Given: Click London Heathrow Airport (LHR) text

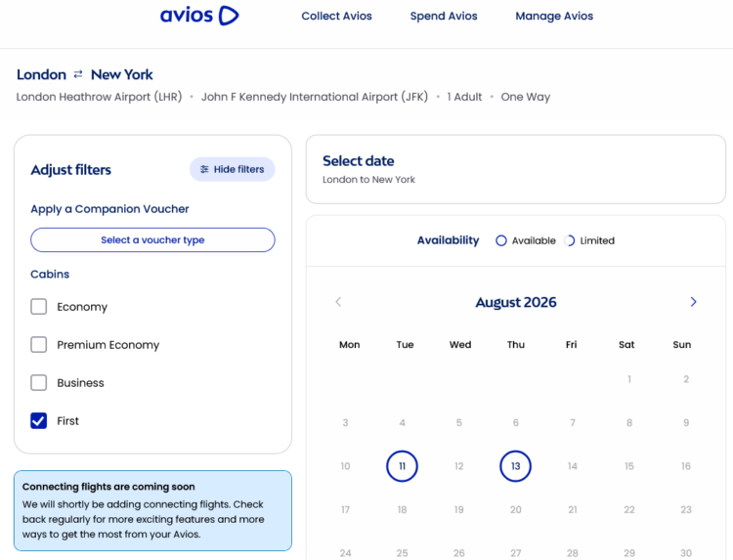Looking at the screenshot, I should tap(99, 97).
